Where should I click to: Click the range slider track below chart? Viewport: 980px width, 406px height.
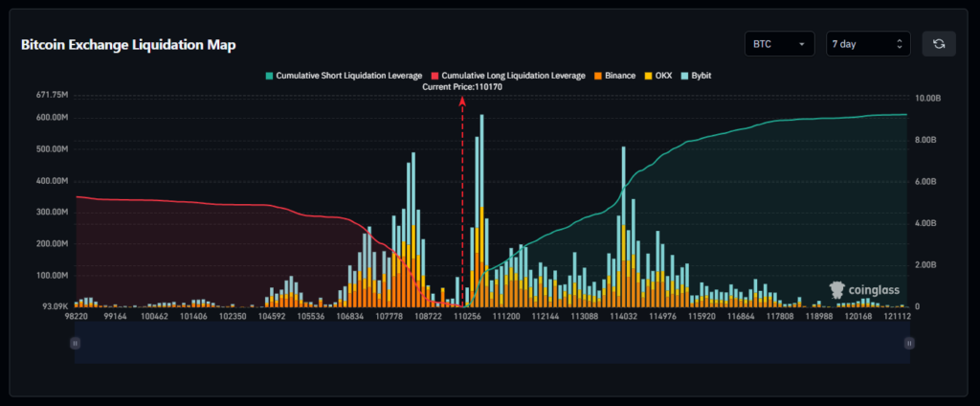coord(492,343)
